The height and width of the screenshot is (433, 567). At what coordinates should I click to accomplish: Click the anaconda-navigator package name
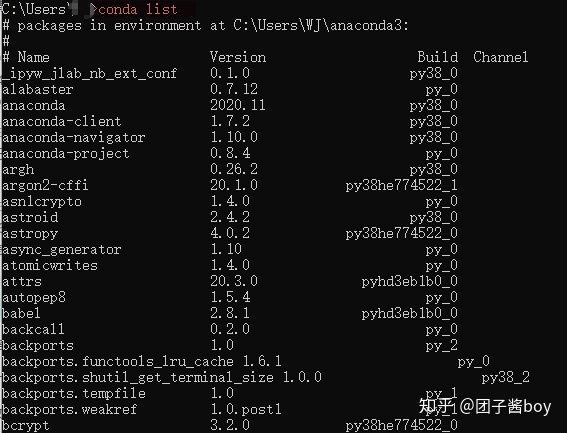click(x=74, y=137)
